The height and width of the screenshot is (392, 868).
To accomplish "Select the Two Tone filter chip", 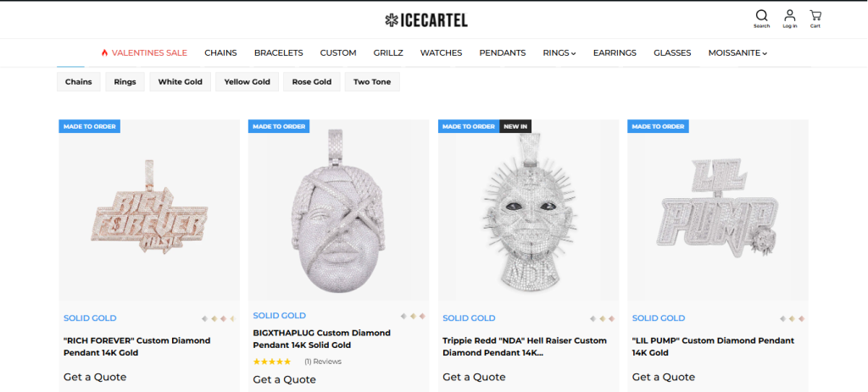I will click(x=371, y=82).
